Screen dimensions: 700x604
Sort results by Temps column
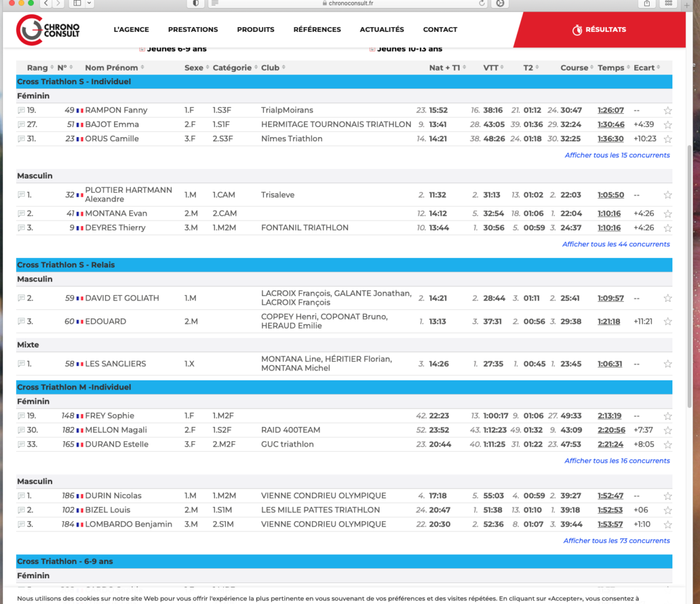click(628, 68)
